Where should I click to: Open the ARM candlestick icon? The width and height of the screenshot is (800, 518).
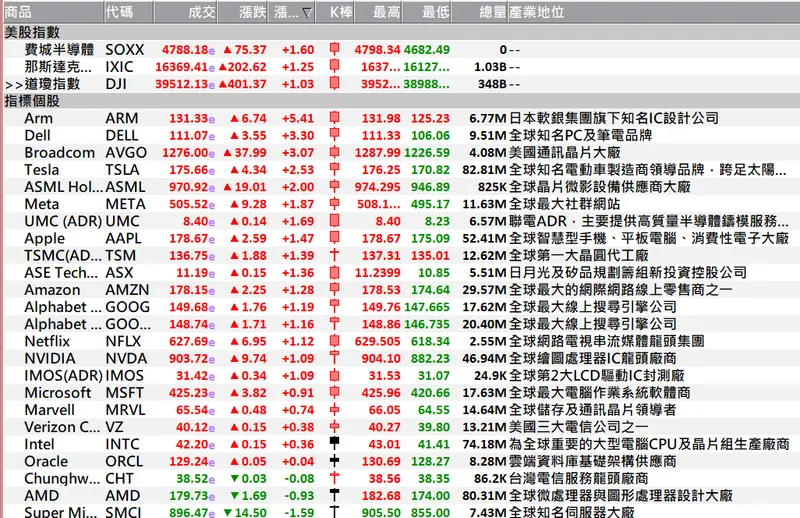(x=334, y=118)
